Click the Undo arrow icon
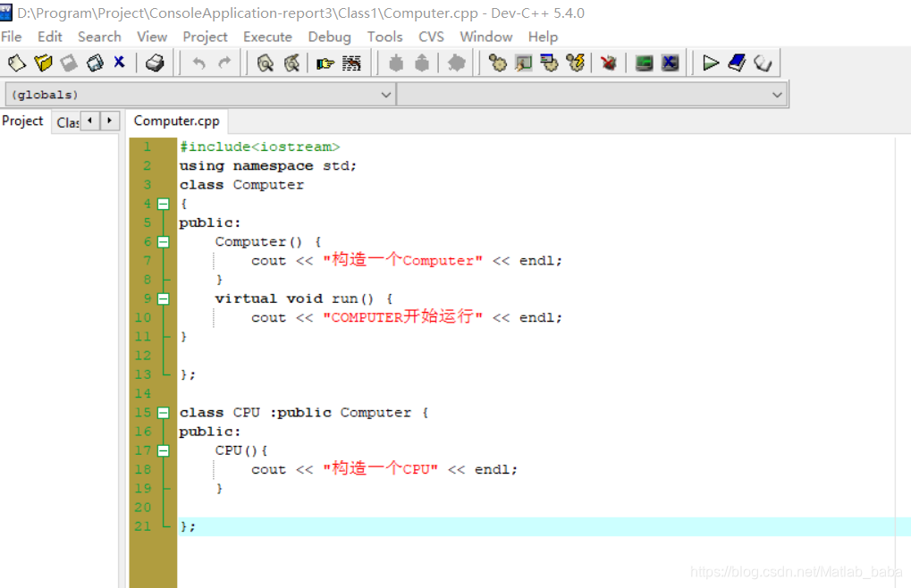911x588 pixels. click(198, 63)
